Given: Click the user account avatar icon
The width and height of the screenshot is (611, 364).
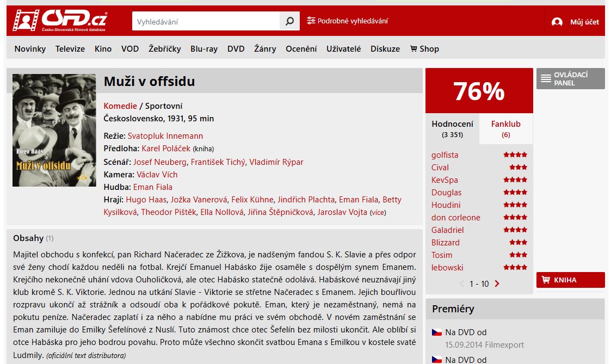Looking at the screenshot, I should point(557,22).
